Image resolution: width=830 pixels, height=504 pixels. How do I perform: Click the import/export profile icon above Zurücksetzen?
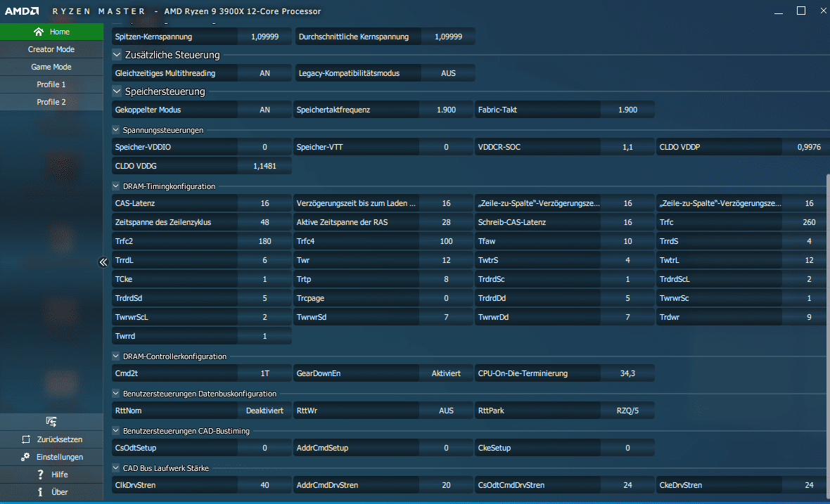click(51, 422)
